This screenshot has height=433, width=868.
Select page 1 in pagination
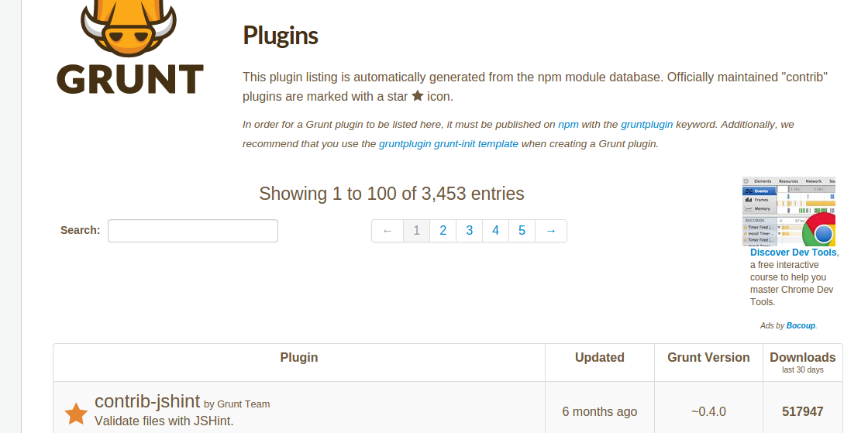tap(417, 231)
